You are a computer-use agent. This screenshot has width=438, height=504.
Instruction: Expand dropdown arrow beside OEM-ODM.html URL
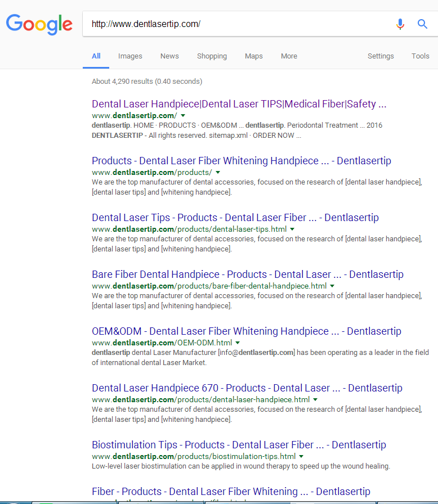[238, 343]
